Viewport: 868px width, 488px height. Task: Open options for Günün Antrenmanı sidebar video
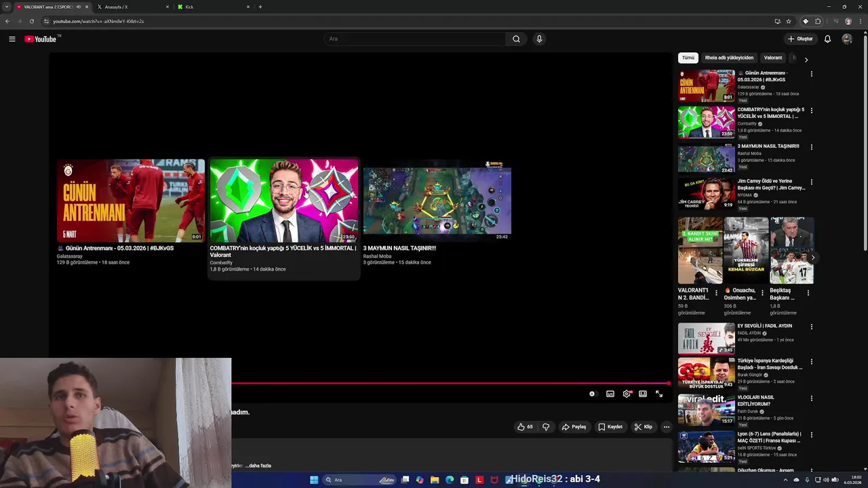pyautogui.click(x=812, y=74)
